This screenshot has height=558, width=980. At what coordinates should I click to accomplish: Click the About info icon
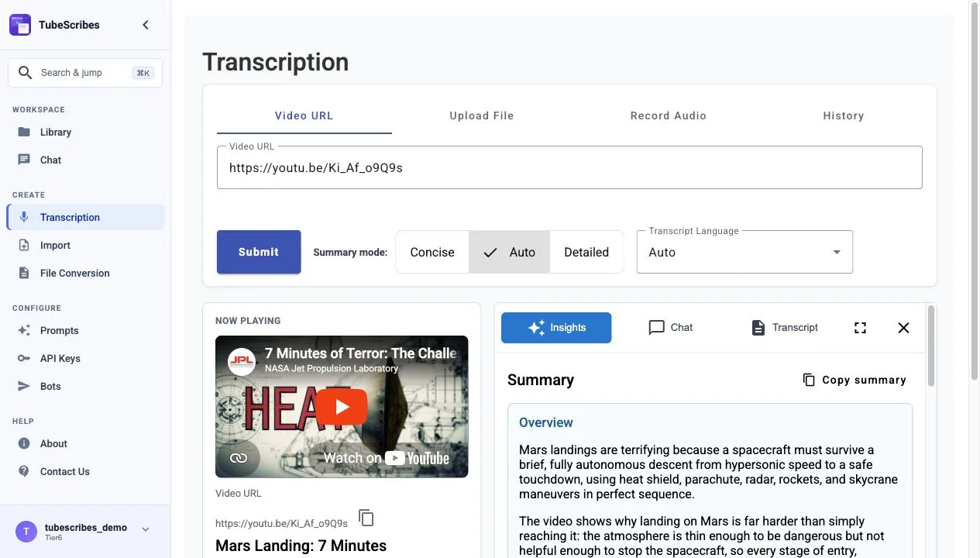[24, 443]
